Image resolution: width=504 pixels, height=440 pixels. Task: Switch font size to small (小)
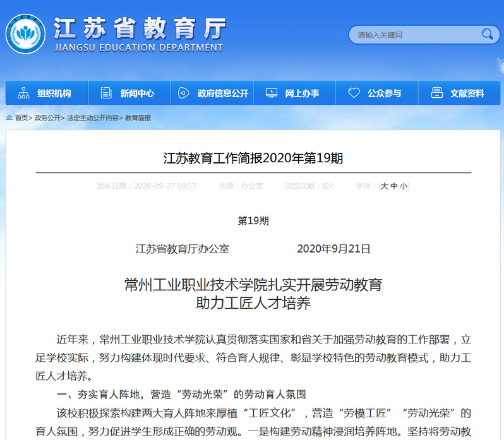click(403, 186)
